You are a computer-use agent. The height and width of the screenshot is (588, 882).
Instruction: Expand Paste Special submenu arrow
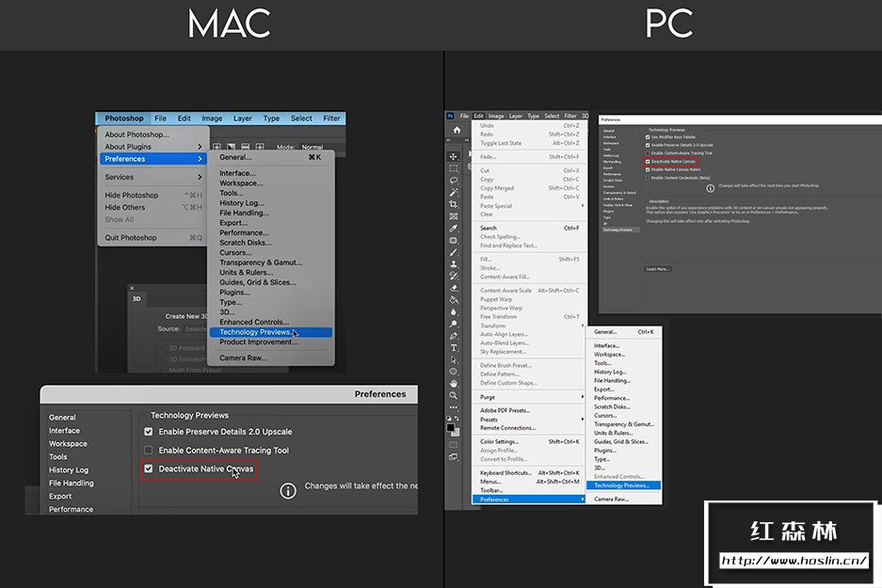[x=582, y=206]
